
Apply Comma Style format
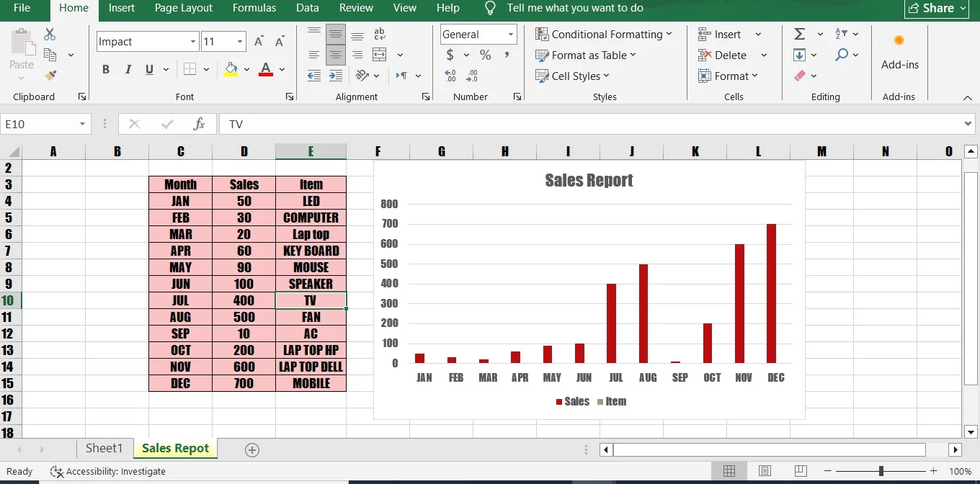point(507,55)
